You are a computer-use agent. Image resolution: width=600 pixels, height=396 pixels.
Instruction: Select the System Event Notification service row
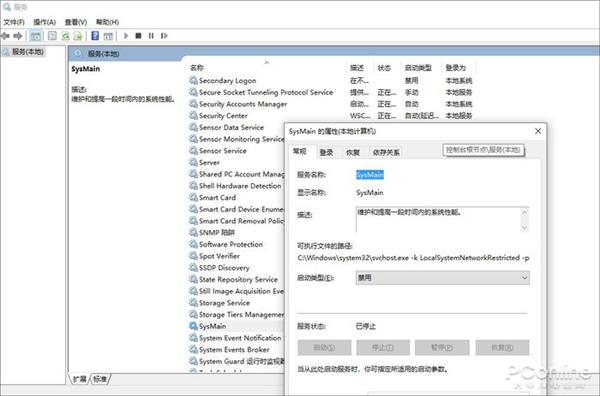[236, 337]
